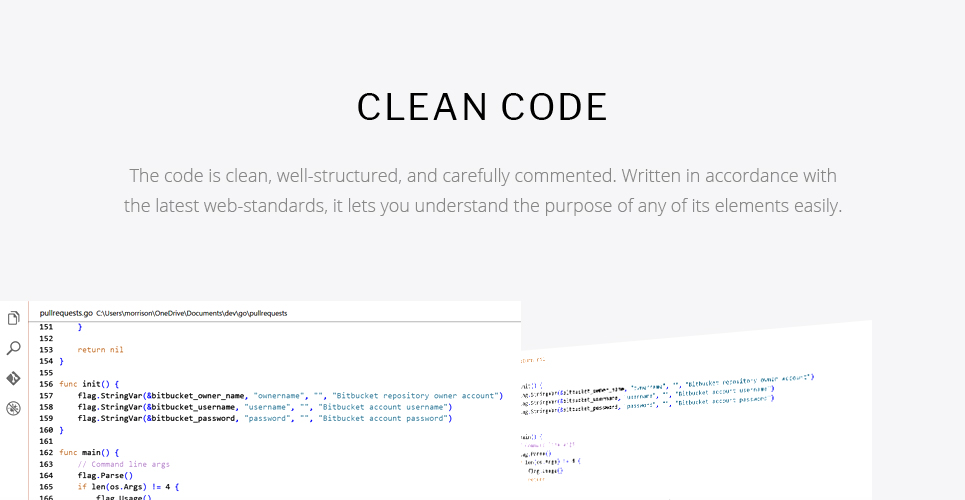The image size is (965, 500).
Task: Click the "Bitbucket account username" string
Action: pyautogui.click(x=383, y=407)
